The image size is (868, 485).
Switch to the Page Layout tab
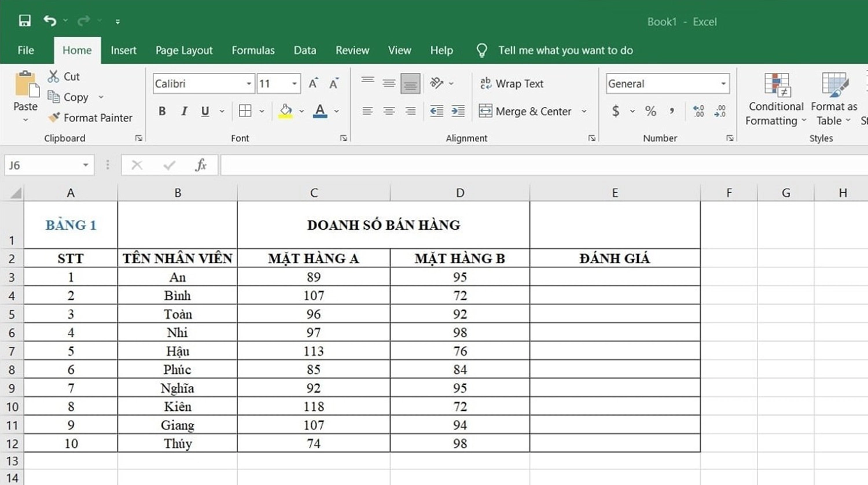pos(184,50)
